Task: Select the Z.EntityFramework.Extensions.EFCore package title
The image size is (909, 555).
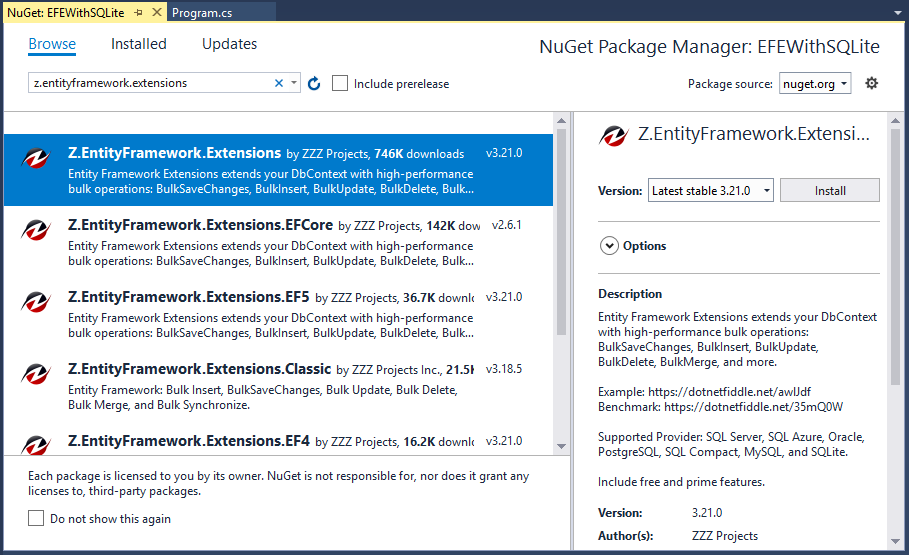Action: coord(201,225)
